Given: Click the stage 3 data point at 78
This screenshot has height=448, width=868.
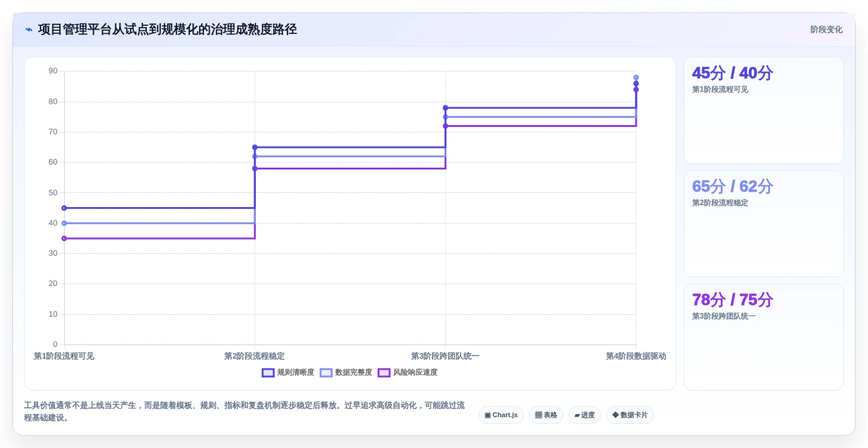Looking at the screenshot, I should point(445,108).
